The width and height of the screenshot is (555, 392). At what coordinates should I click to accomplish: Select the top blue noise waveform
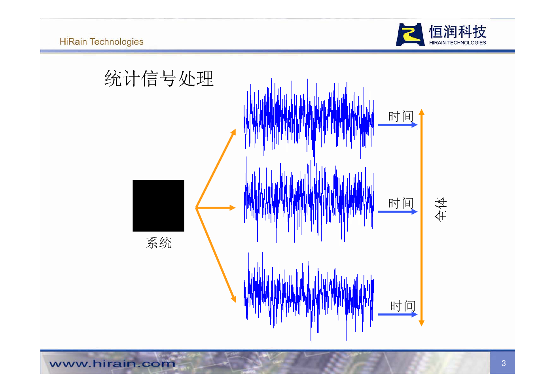pyautogui.click(x=309, y=119)
